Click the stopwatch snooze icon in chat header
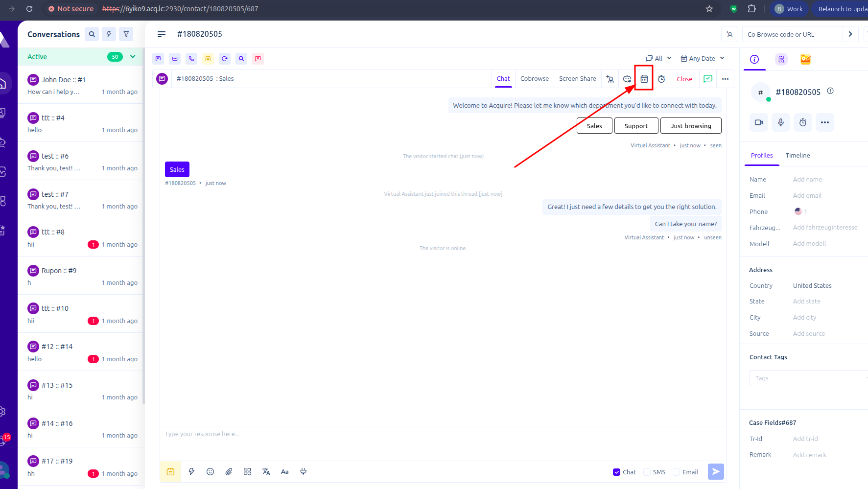 pyautogui.click(x=661, y=79)
